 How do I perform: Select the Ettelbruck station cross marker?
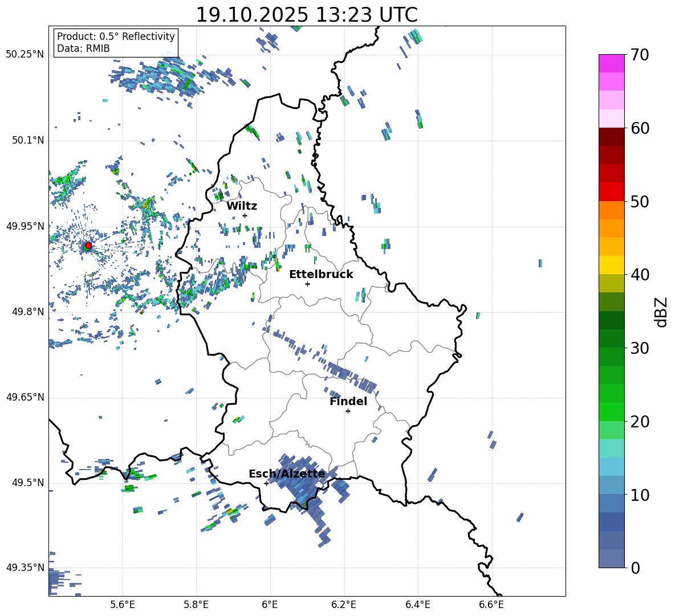point(307,284)
